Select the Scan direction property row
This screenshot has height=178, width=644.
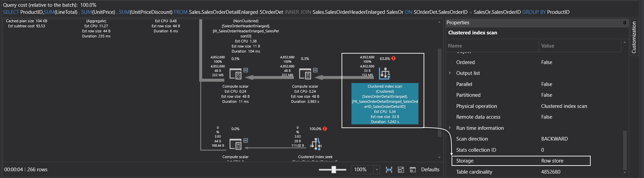(x=534, y=139)
